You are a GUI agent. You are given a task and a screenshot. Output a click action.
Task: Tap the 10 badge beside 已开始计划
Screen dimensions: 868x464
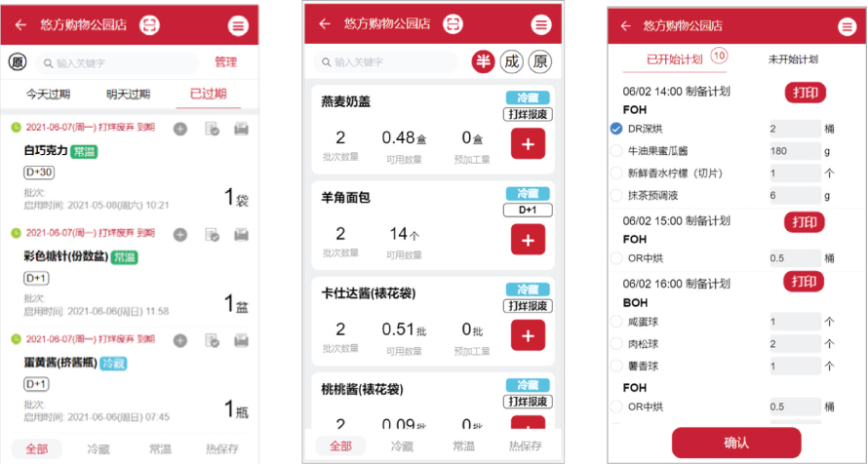coord(719,56)
